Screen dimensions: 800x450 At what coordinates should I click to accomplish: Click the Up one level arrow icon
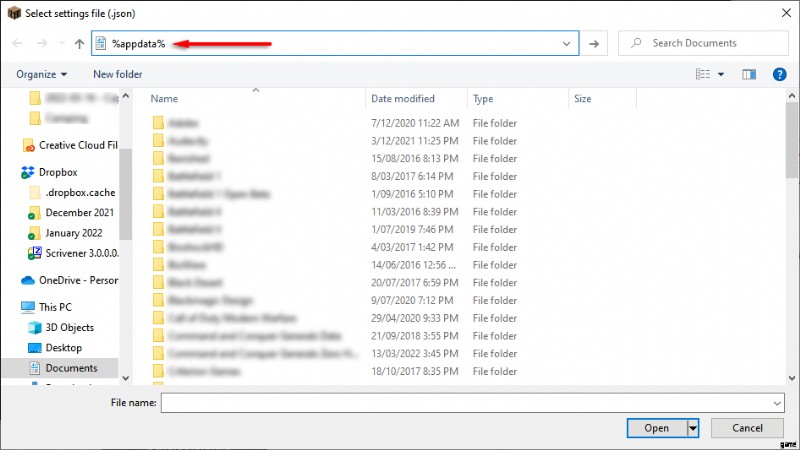79,44
